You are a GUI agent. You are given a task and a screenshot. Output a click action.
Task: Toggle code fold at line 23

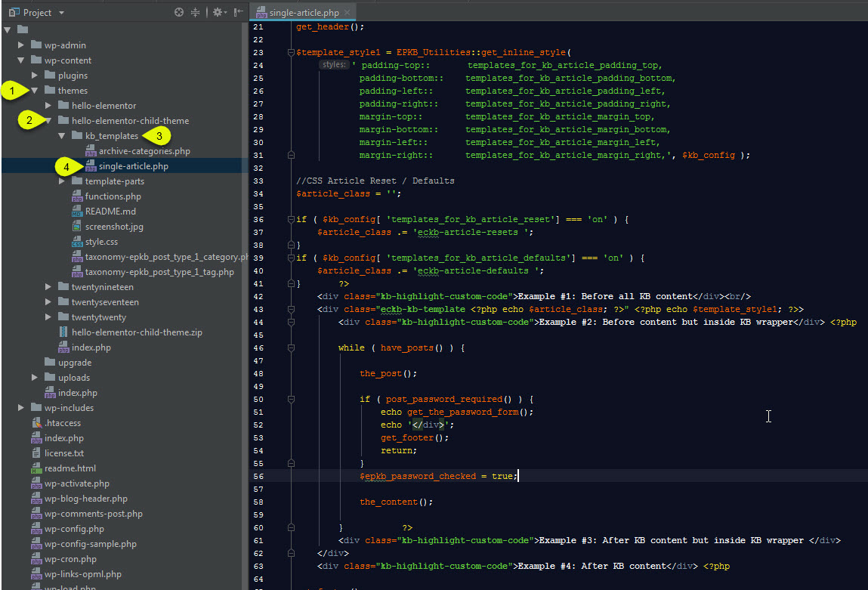tap(290, 53)
